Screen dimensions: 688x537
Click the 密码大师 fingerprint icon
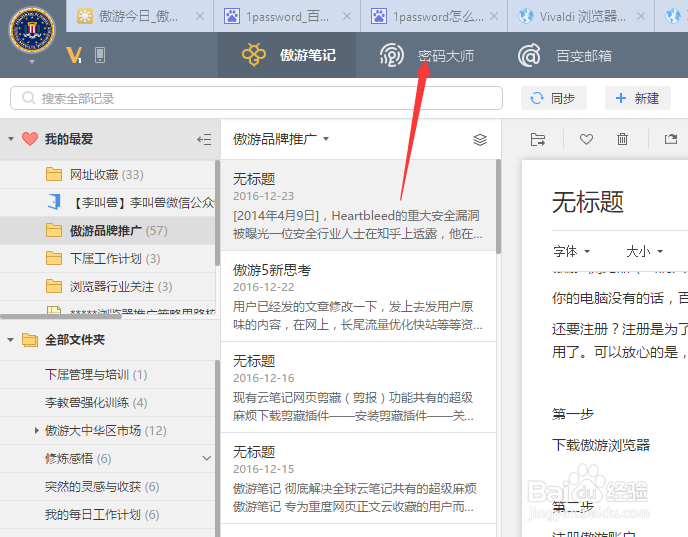[x=391, y=55]
